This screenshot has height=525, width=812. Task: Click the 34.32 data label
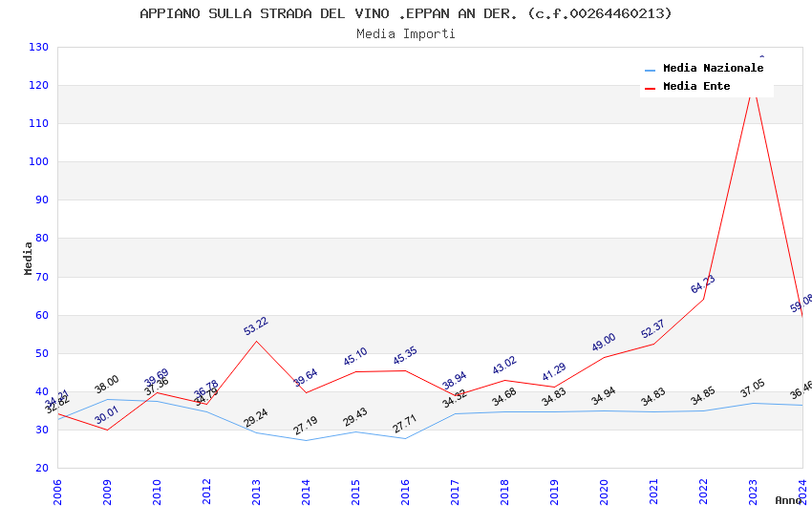coord(455,398)
